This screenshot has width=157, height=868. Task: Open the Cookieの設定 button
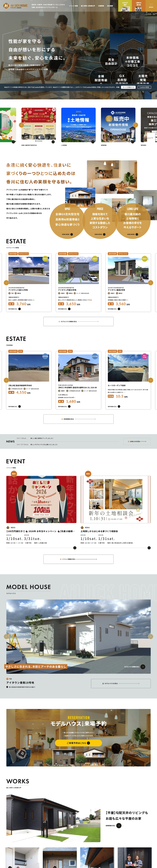pyautogui.click(x=144, y=87)
